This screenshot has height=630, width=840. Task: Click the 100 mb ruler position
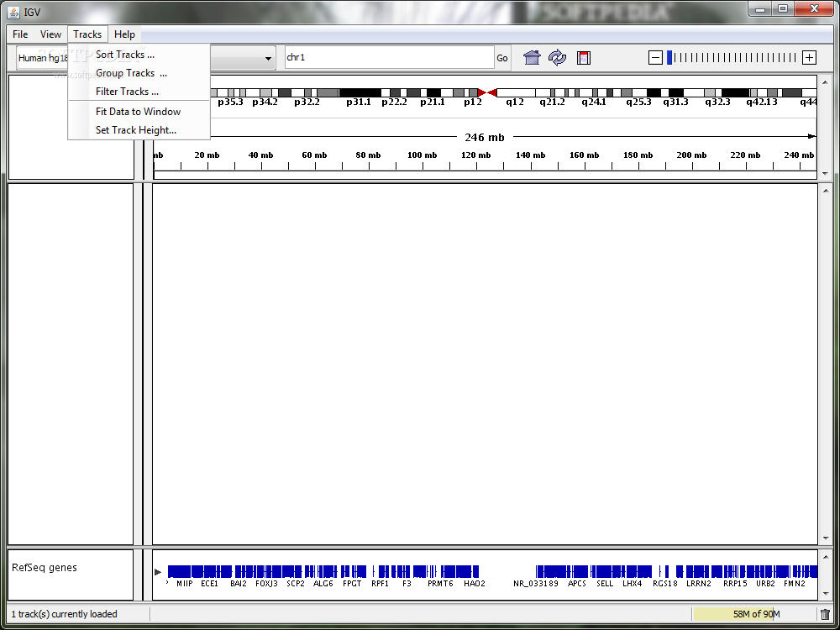(423, 155)
